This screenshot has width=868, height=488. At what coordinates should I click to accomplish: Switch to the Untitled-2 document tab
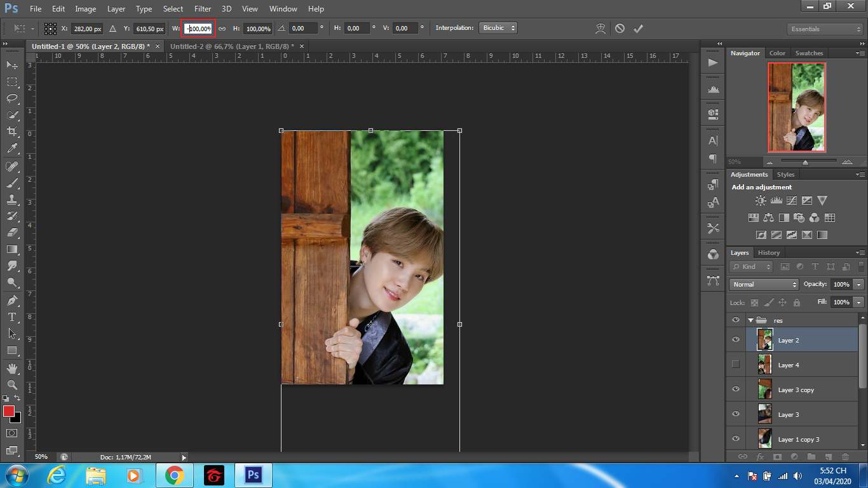(x=231, y=46)
